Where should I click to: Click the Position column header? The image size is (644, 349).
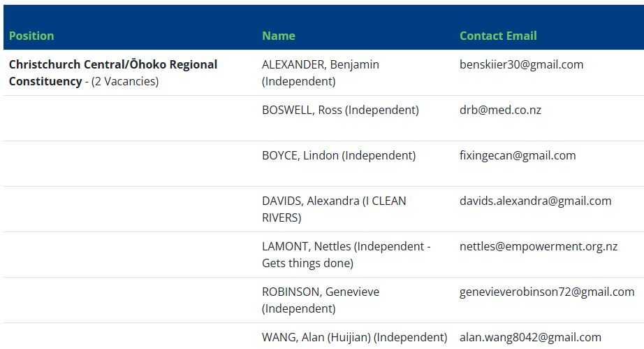pyautogui.click(x=31, y=36)
